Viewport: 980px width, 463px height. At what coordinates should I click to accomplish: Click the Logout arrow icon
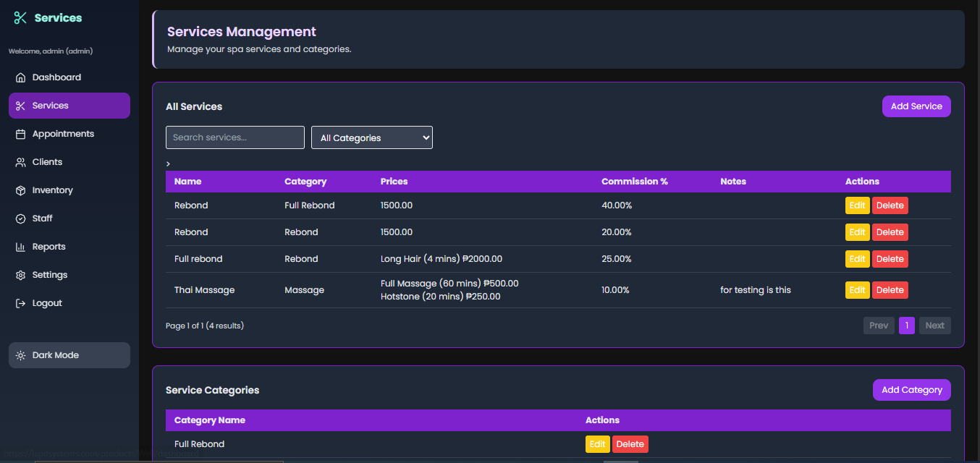coord(20,303)
